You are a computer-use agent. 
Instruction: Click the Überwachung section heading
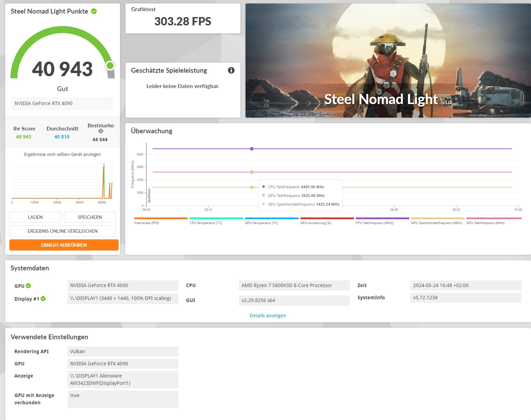point(152,131)
